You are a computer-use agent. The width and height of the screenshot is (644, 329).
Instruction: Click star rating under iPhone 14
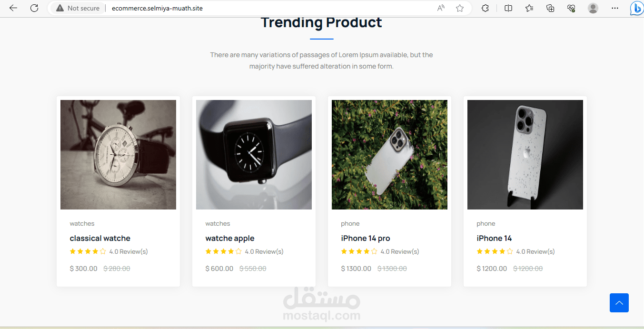tap(495, 251)
